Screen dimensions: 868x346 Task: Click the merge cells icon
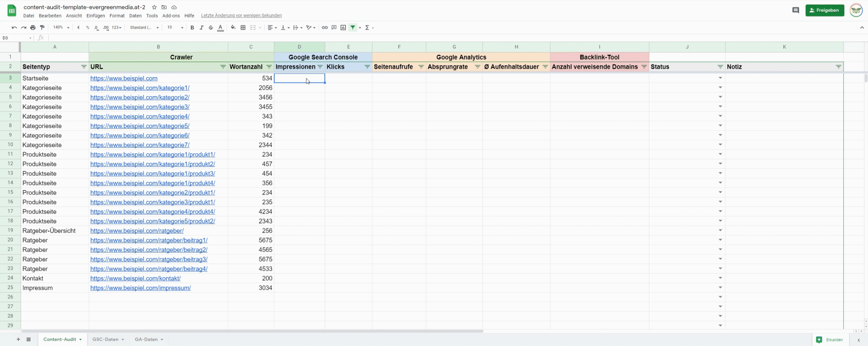[x=253, y=27]
